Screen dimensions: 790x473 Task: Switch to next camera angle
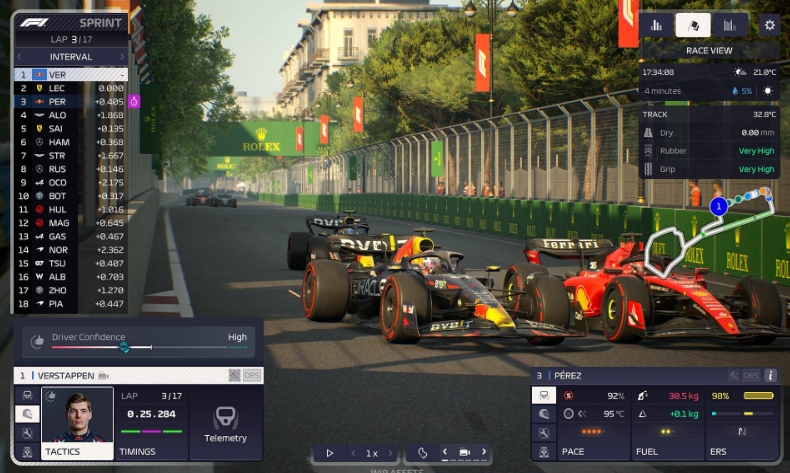click(484, 452)
